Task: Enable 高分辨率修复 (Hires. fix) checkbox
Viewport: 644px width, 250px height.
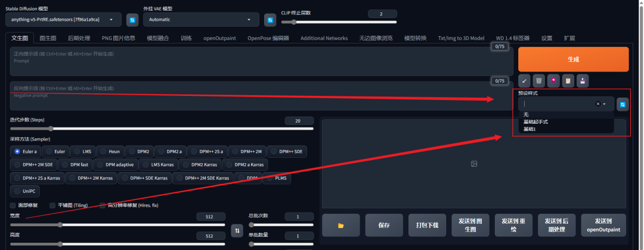Action: point(103,205)
